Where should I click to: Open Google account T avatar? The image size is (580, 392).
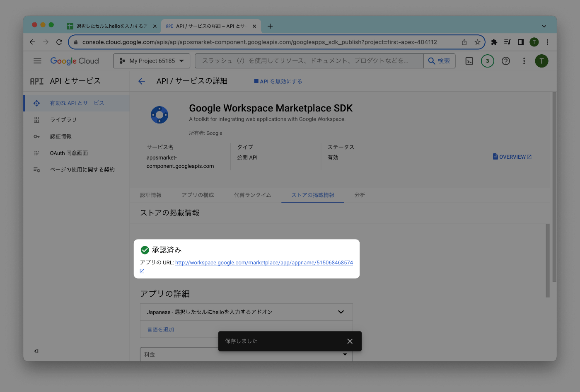point(541,61)
